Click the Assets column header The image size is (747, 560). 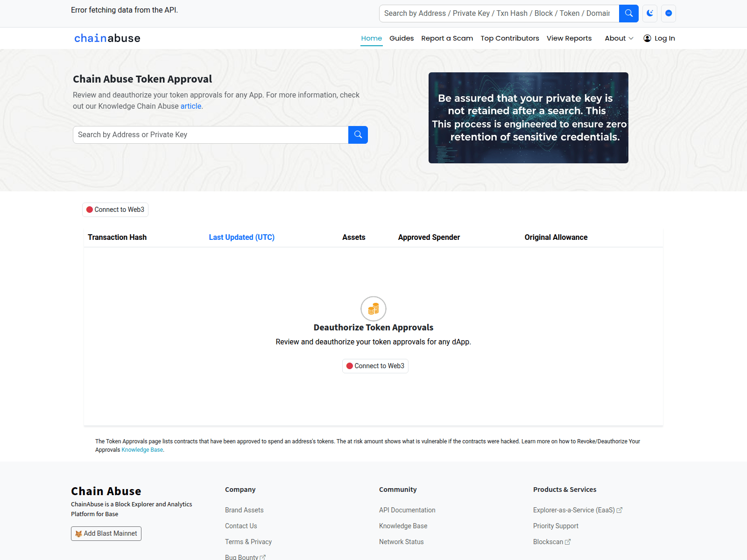(354, 237)
